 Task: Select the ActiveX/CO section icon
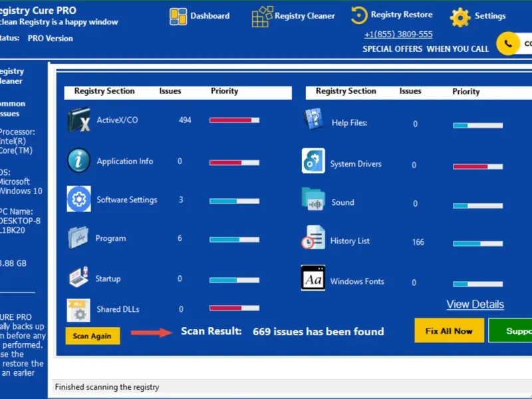(x=79, y=120)
